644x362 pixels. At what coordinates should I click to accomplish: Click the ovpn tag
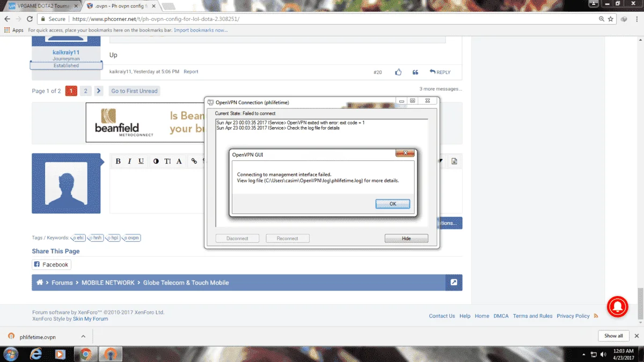tap(131, 238)
